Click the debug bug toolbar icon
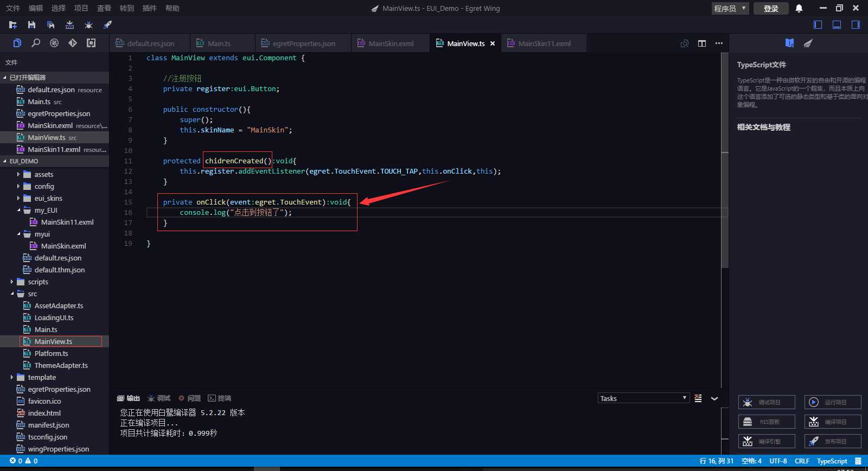Image resolution: width=868 pixels, height=471 pixels. tap(88, 25)
